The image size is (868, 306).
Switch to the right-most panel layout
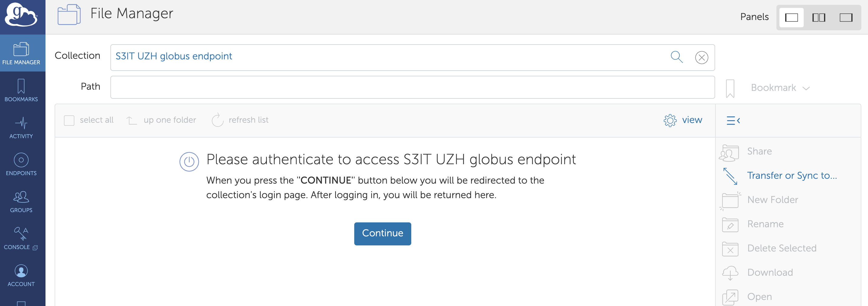click(846, 18)
